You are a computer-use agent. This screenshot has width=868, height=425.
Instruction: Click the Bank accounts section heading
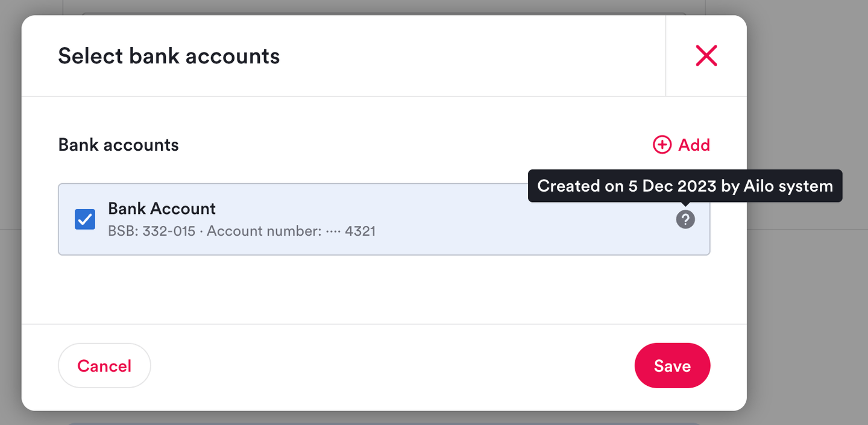[x=118, y=145]
